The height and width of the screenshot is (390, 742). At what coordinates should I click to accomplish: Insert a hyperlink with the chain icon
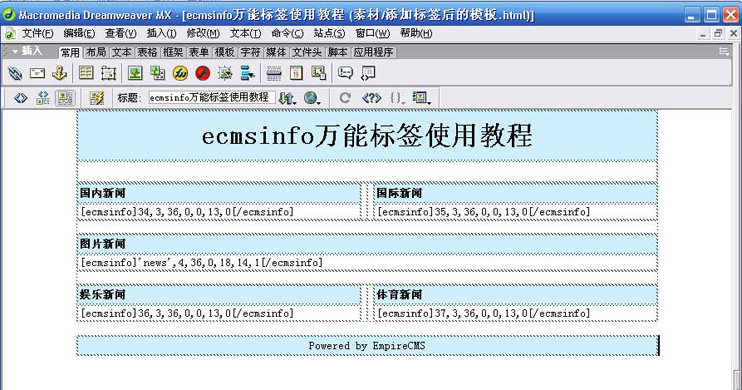(x=15, y=73)
